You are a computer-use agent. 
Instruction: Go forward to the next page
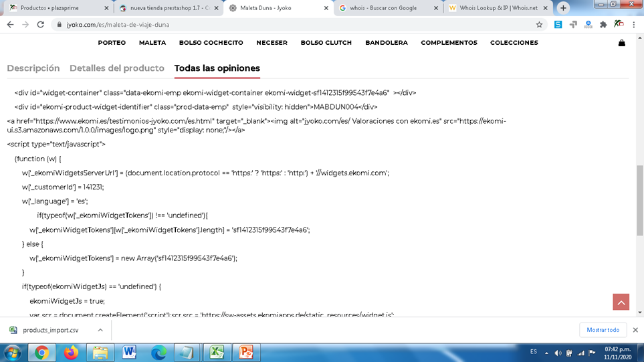(25, 25)
